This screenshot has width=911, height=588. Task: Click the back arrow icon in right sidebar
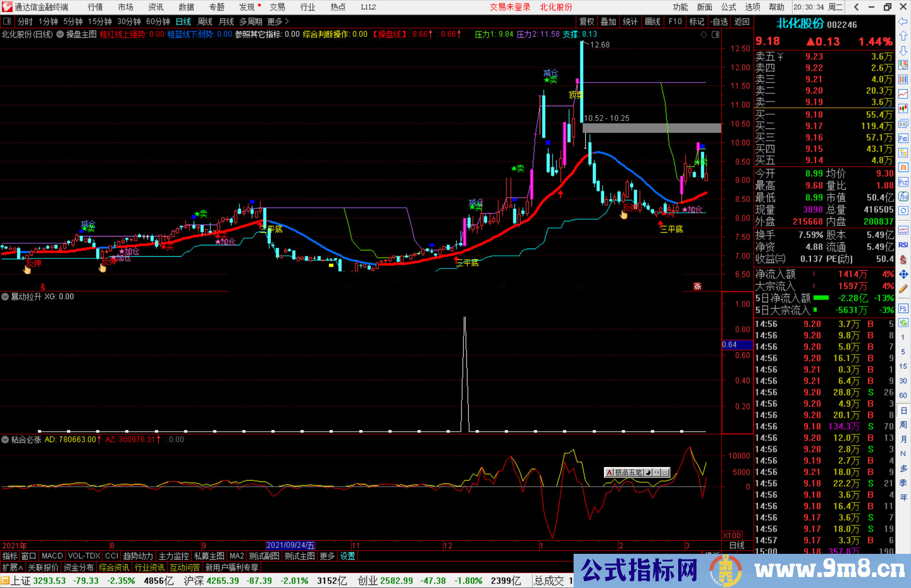(x=903, y=21)
